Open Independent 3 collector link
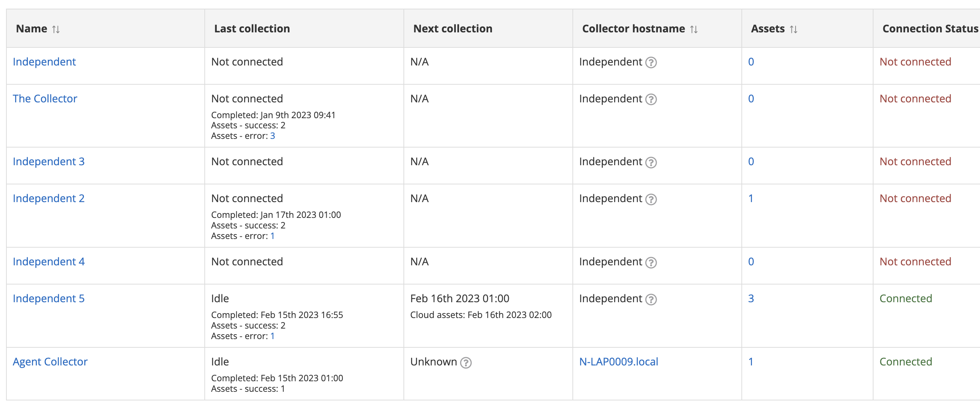Viewport: 980px width, 420px height. coord(49,161)
